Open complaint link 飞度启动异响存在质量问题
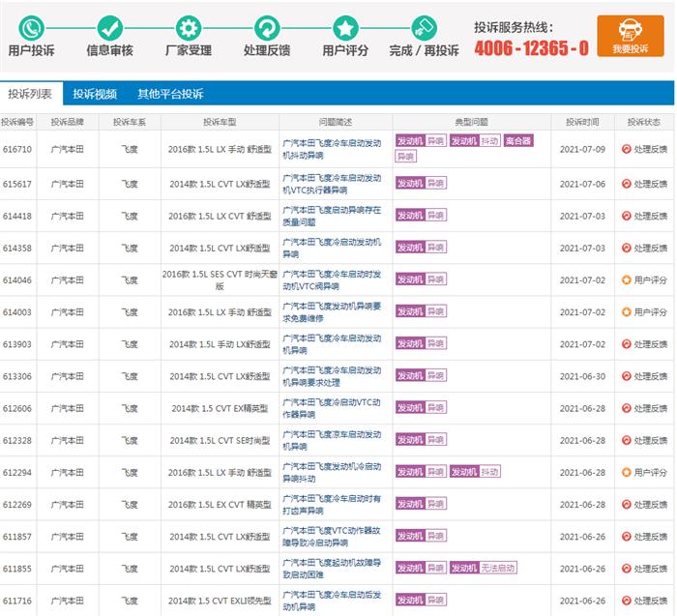Viewport: 677px width, 616px height. click(x=332, y=216)
